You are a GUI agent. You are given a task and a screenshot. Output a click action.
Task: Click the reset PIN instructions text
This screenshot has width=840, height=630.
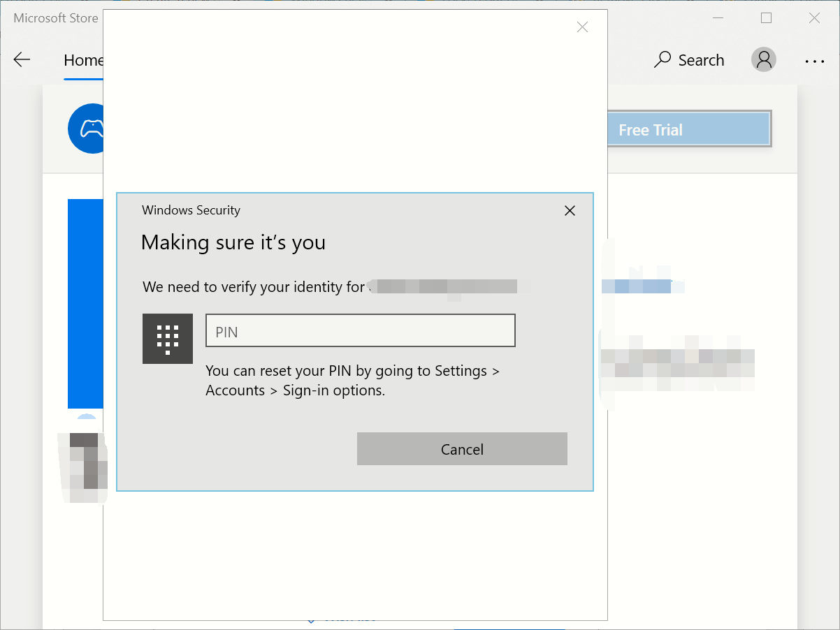click(x=352, y=381)
